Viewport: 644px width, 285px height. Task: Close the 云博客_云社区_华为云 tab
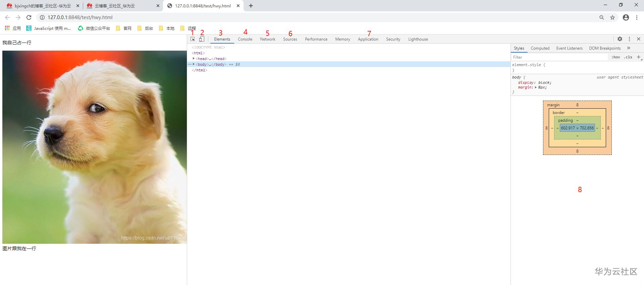point(158,6)
